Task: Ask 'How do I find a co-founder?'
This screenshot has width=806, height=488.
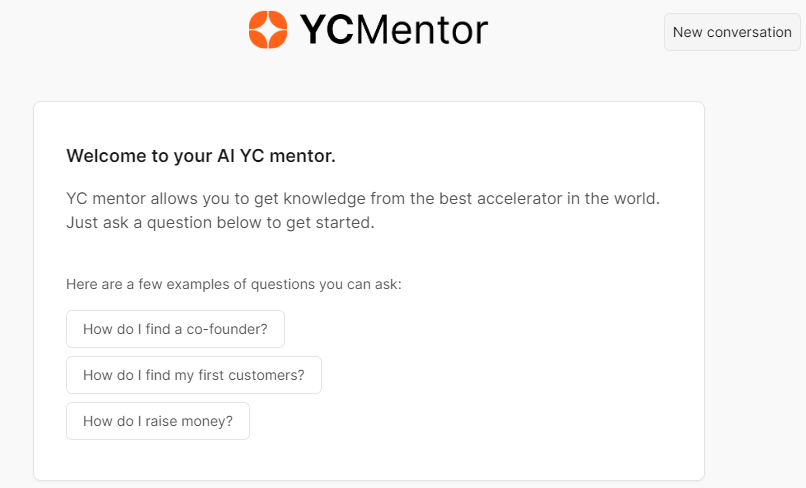Action: coord(175,329)
